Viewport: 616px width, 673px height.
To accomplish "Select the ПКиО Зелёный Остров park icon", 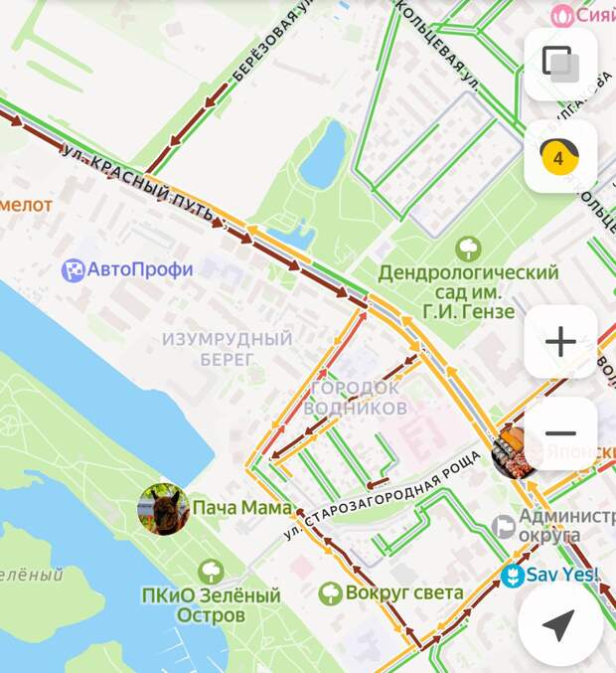I will point(211,572).
